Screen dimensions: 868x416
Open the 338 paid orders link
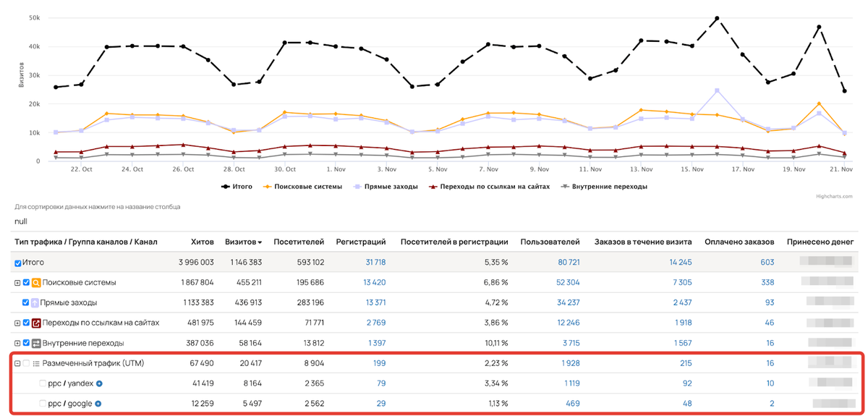pos(767,283)
